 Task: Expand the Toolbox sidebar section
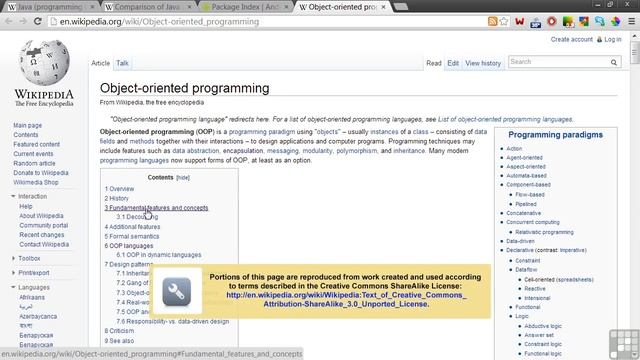pyautogui.click(x=13, y=258)
